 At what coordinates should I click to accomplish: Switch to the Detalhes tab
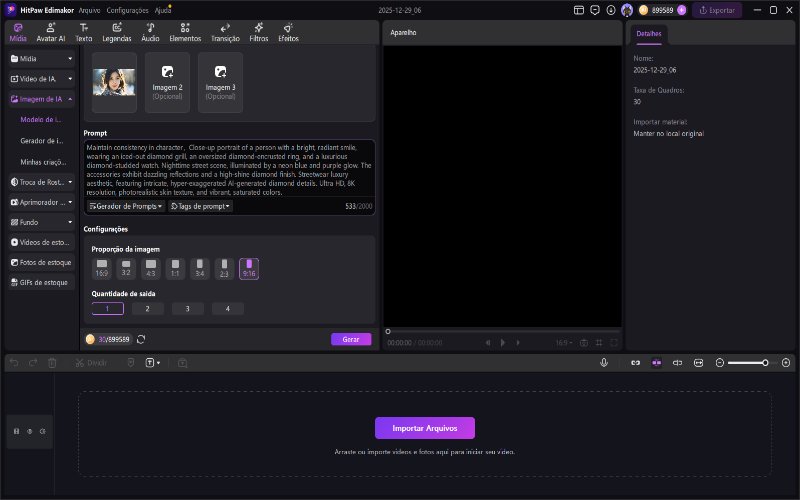coord(648,34)
